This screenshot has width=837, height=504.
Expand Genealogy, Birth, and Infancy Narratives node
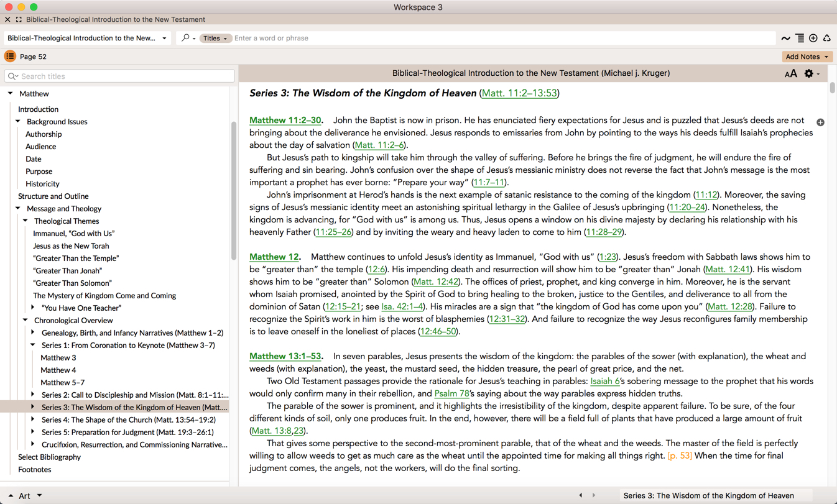coord(33,332)
